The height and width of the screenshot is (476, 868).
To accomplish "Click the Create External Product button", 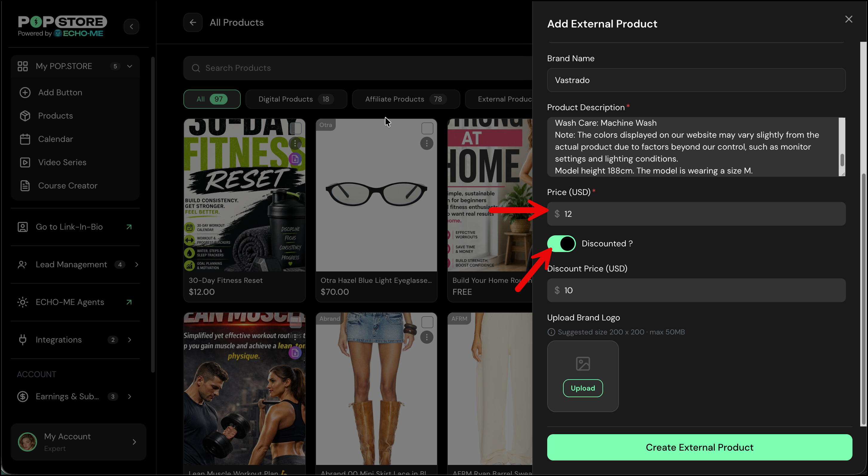I will coord(699,447).
